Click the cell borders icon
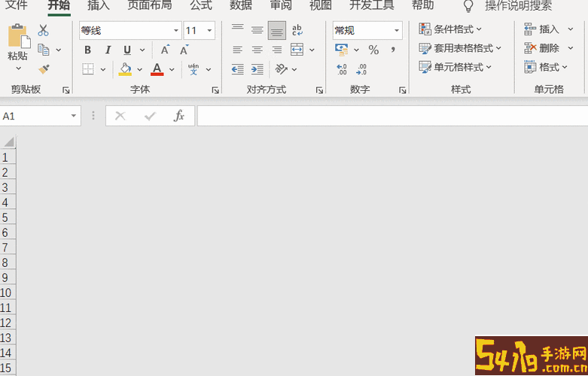This screenshot has width=588, height=376. 88,69
